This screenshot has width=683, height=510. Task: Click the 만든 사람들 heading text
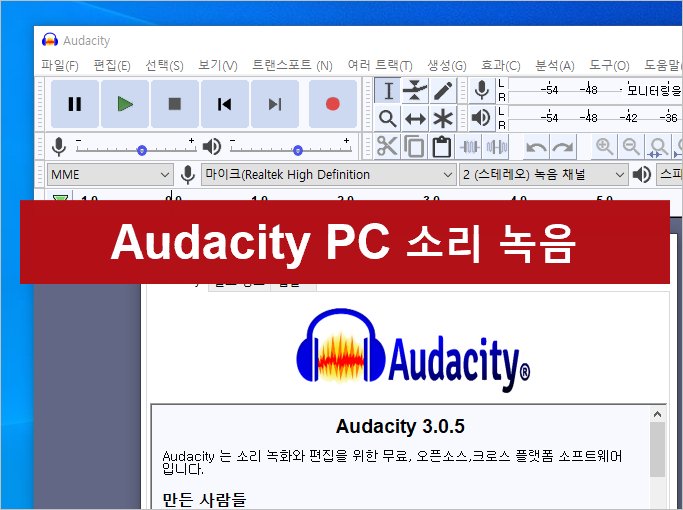(x=204, y=499)
